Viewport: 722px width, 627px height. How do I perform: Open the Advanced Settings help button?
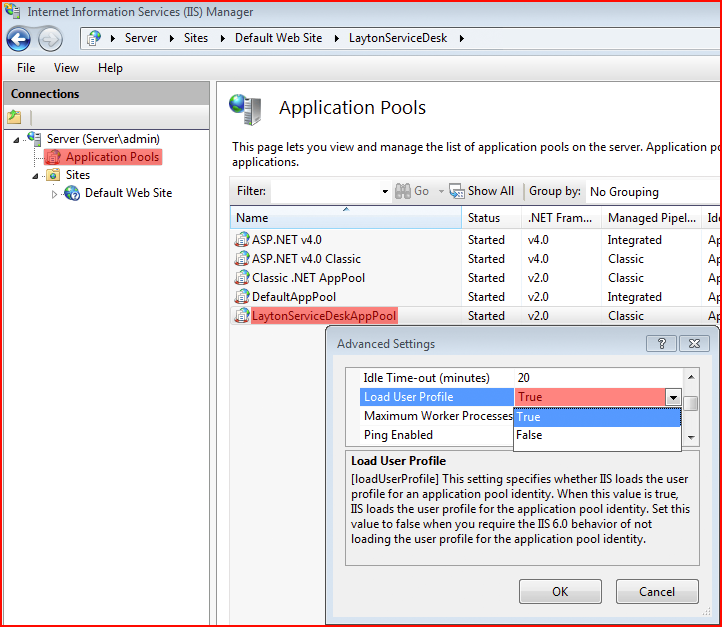pyautogui.click(x=661, y=343)
